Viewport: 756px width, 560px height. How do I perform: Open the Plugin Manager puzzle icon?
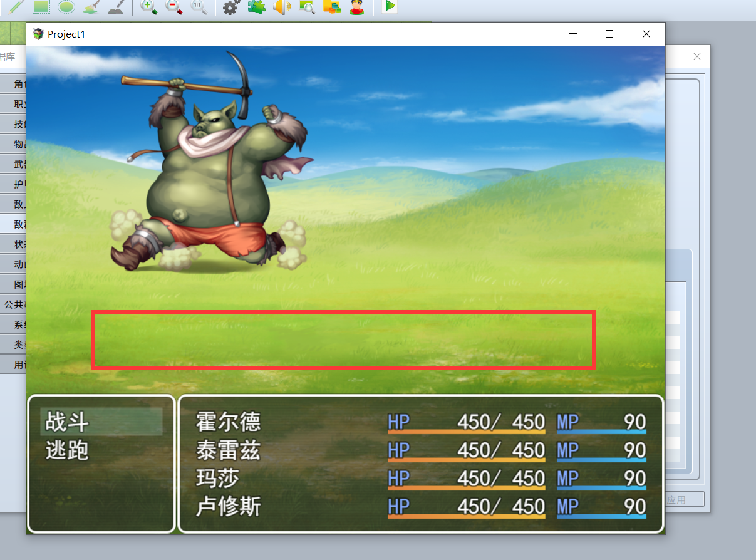[256, 7]
